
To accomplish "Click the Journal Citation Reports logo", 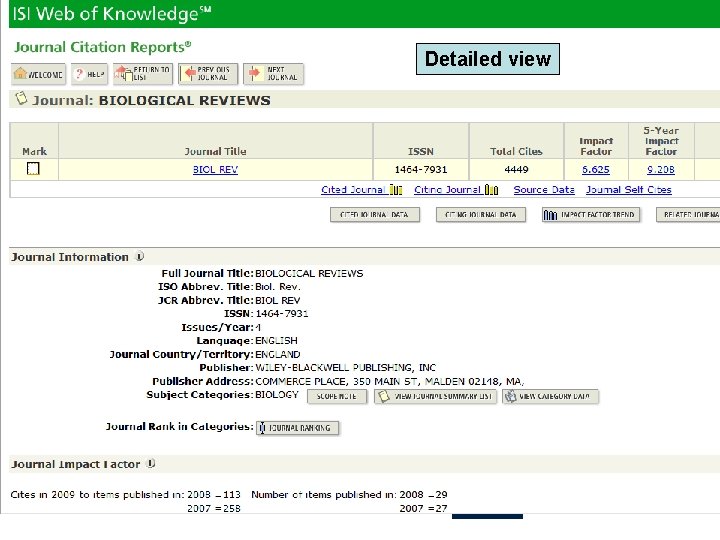I will coord(102,47).
